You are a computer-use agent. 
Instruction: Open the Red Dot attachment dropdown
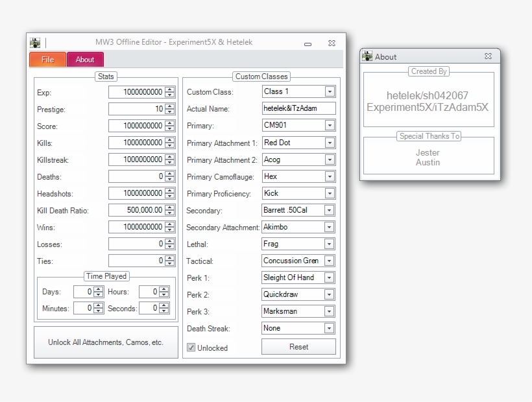click(328, 143)
